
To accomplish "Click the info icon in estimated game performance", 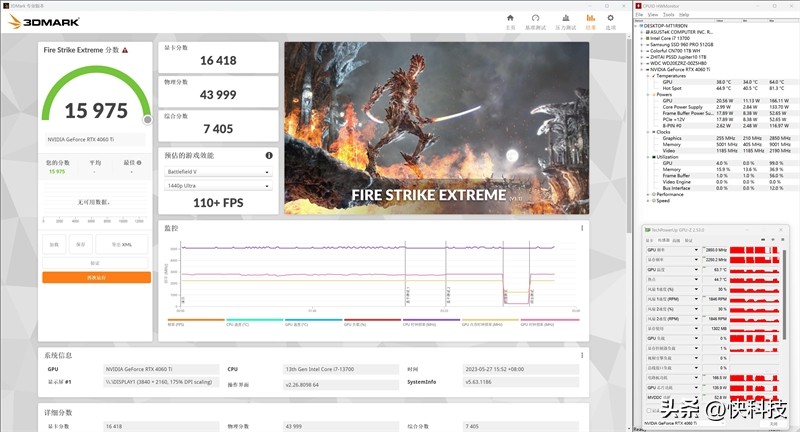I will point(269,156).
